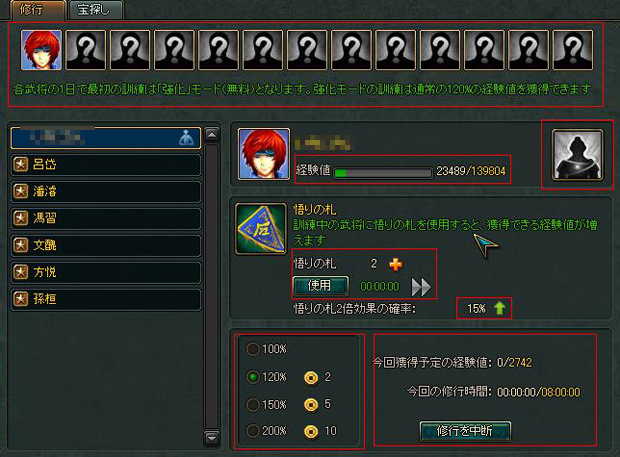
Task: Open the 修行 tab
Action: [x=38, y=9]
